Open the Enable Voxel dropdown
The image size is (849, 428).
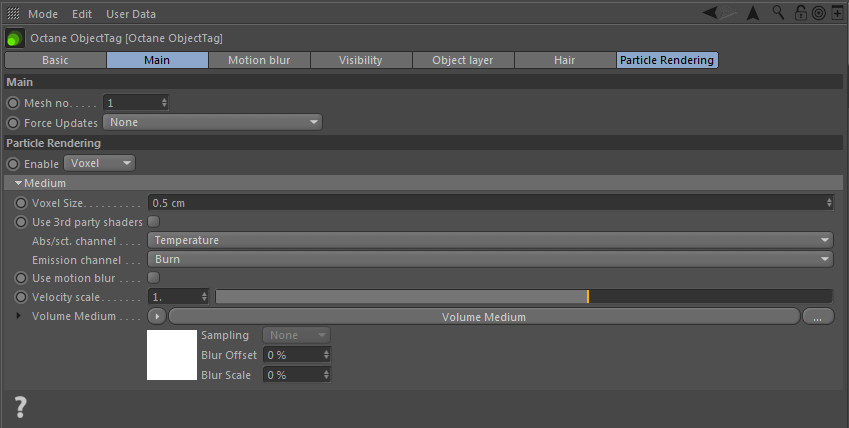(100, 163)
